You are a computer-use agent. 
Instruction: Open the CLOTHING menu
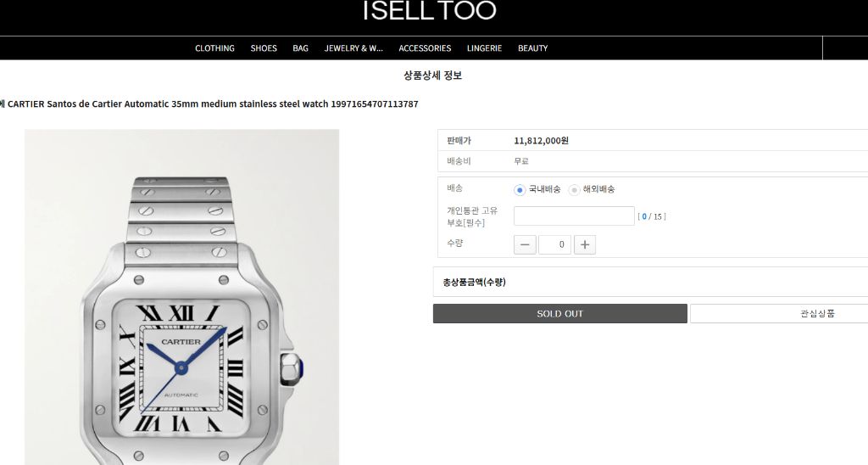214,48
